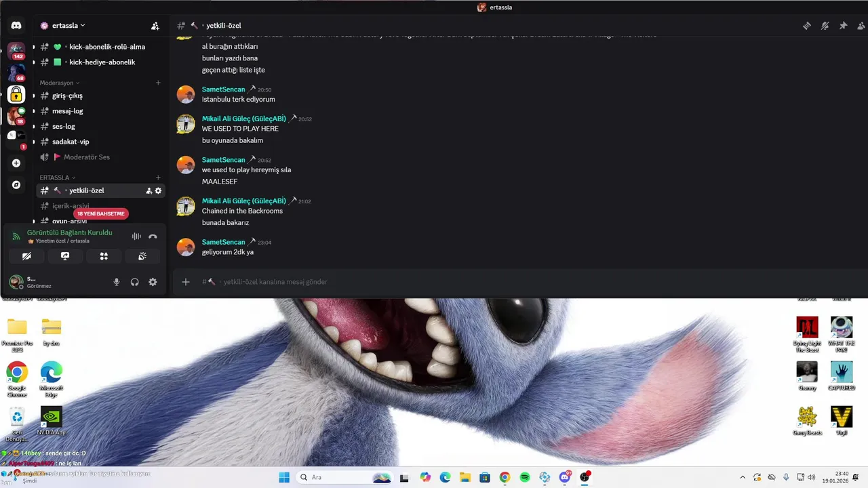Toggle notification settings bell in header
Viewport: 868px width, 488px height.
[825, 26]
